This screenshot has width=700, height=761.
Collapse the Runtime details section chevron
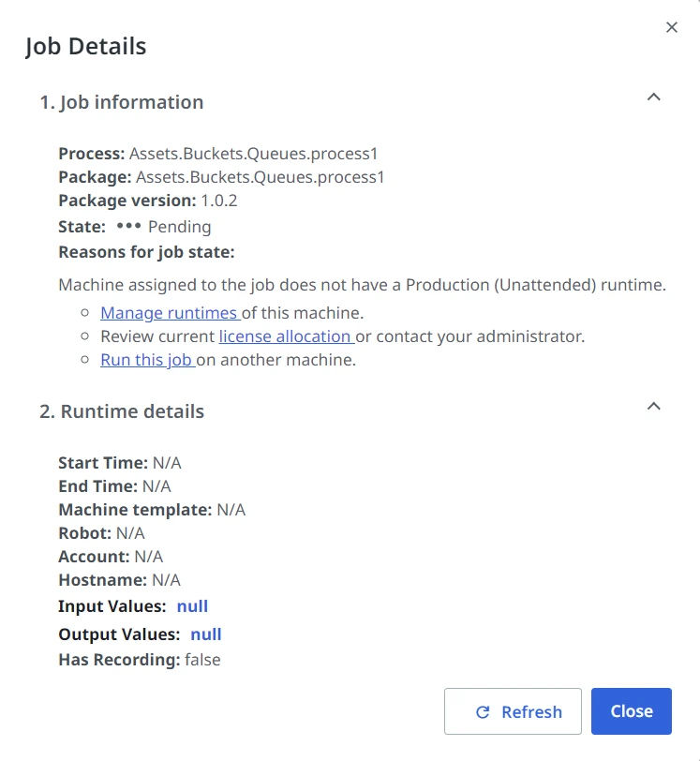coord(653,406)
